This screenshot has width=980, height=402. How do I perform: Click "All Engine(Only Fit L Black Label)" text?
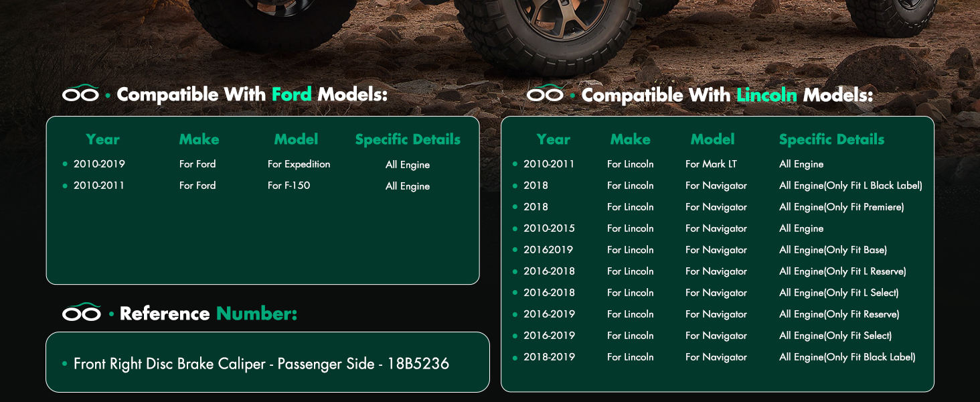pyautogui.click(x=850, y=186)
